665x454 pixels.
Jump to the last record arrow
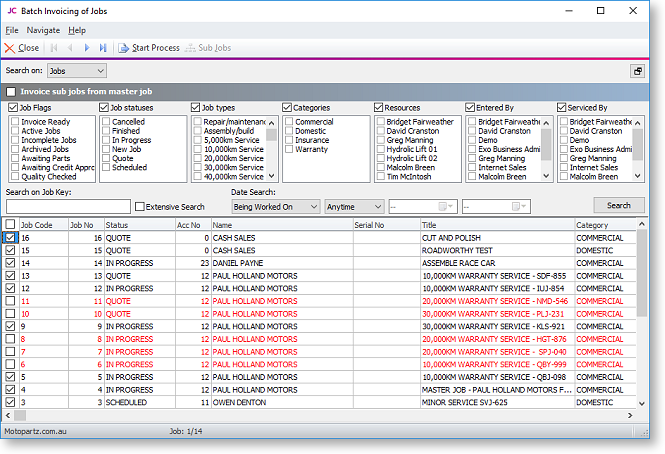pyautogui.click(x=103, y=47)
